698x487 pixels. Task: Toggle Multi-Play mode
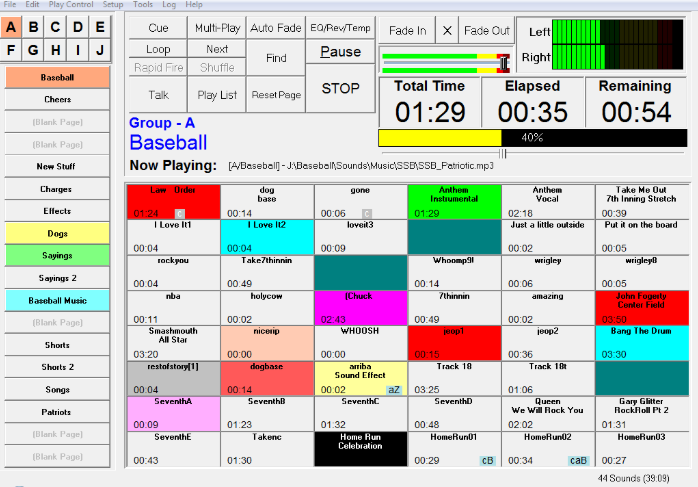tap(217, 28)
